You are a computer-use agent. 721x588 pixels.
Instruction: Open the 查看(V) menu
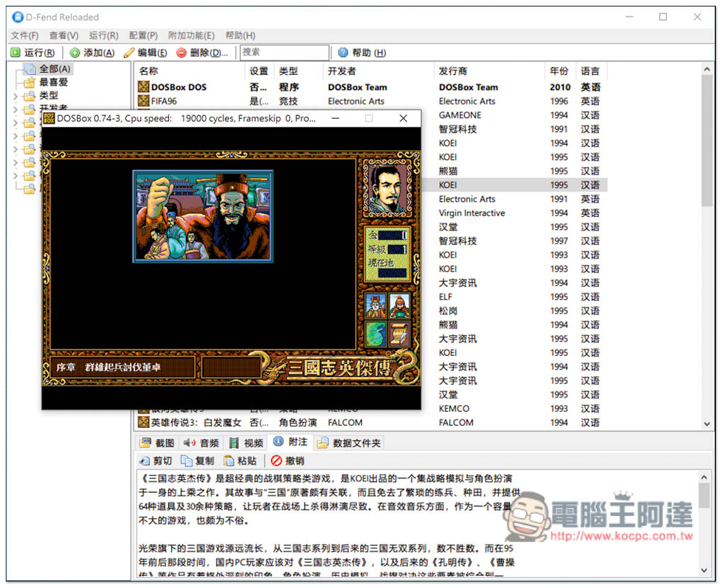point(64,35)
